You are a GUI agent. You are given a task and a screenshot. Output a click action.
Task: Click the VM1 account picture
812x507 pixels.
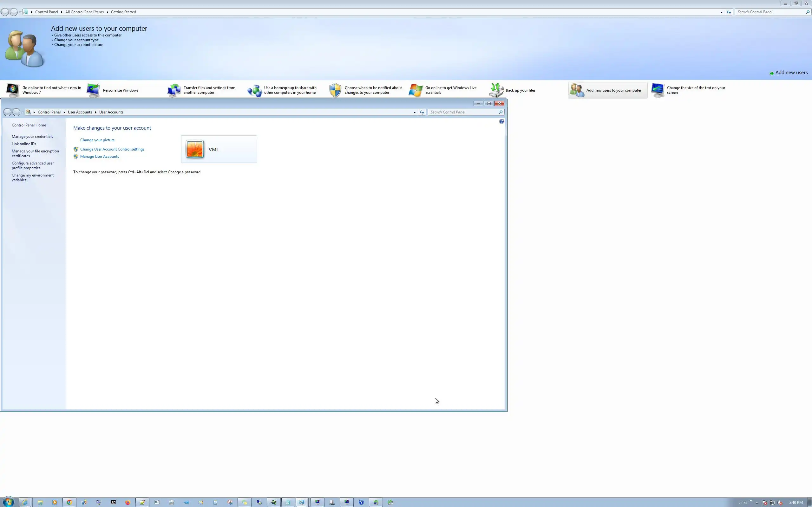195,149
